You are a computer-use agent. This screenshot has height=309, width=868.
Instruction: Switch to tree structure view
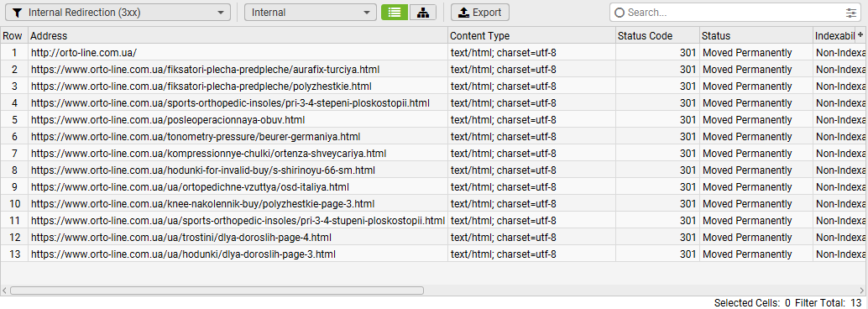423,13
